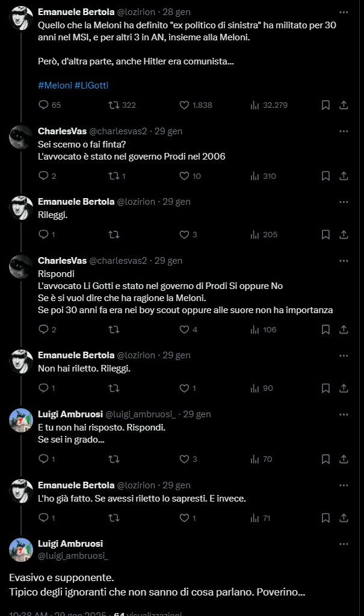Image resolution: width=364 pixels, height=616 pixels.
Task: Repost the 'Rileggi.' reply
Action: click(114, 234)
